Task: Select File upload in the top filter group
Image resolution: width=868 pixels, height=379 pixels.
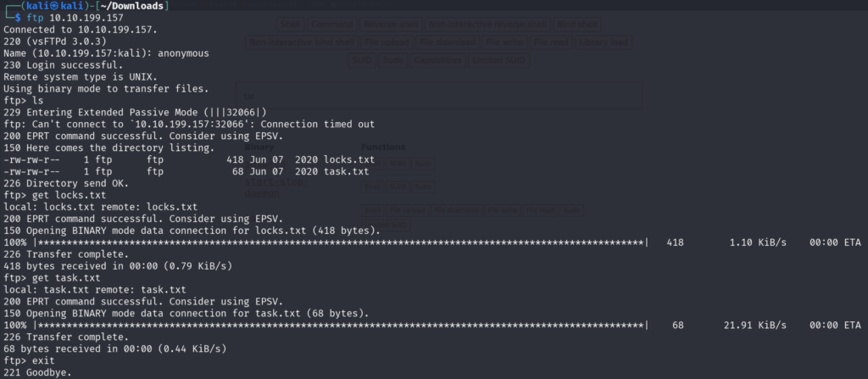Action: [387, 42]
